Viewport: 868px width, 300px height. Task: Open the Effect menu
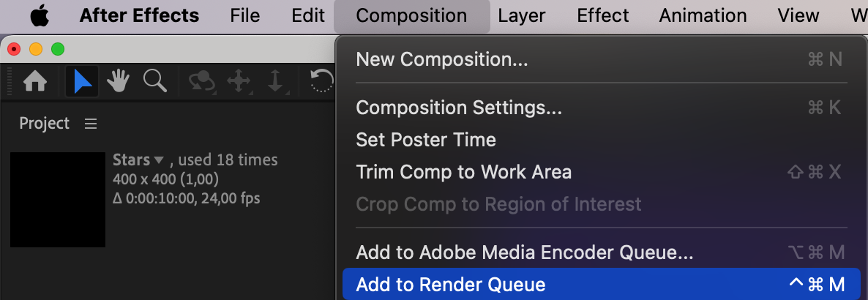[x=603, y=15]
